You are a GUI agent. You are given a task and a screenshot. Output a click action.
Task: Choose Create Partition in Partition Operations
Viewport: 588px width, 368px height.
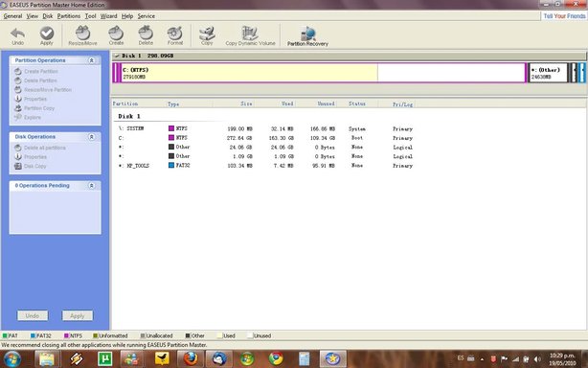pos(36,71)
